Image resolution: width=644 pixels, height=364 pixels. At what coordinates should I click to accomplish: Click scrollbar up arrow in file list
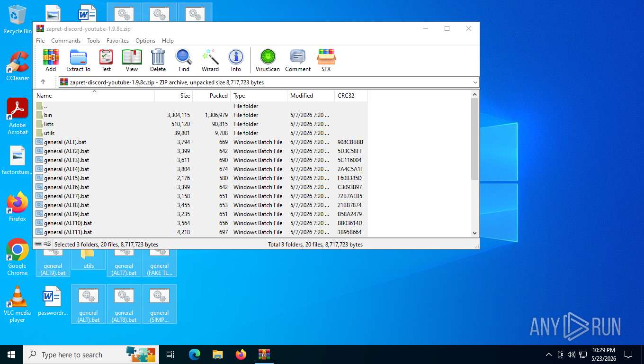(x=475, y=94)
